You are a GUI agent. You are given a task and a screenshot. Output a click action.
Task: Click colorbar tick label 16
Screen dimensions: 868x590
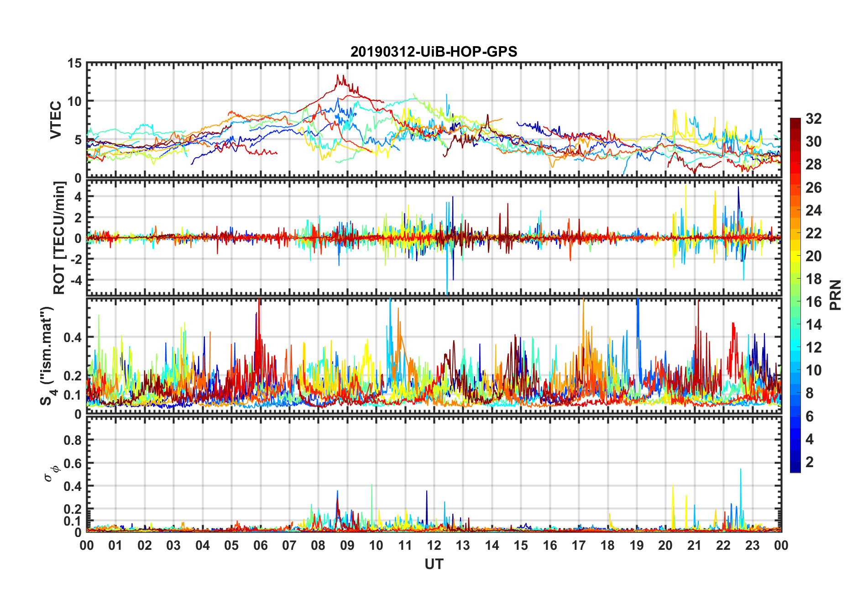[x=813, y=302]
